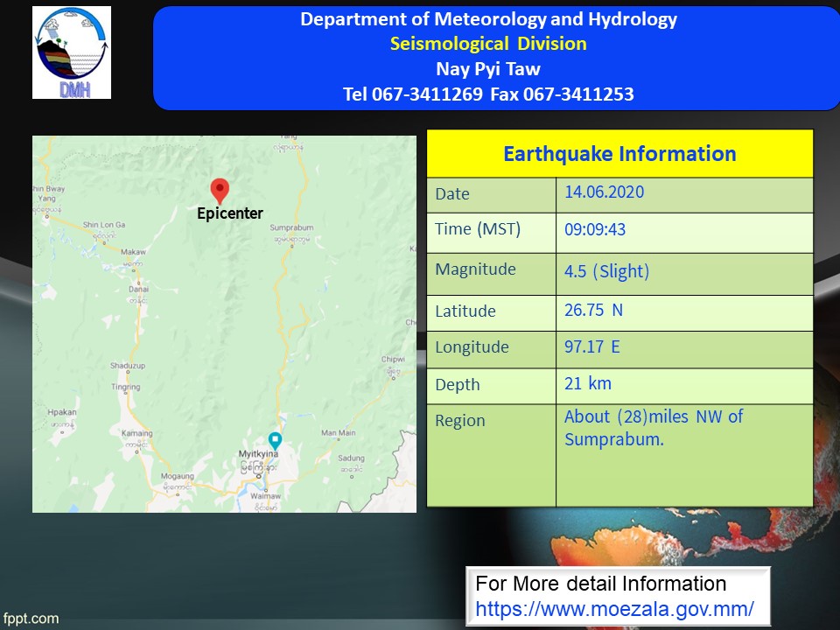Select the Mogaung label on the map
Viewport: 840px width, 630px height.
point(178,476)
